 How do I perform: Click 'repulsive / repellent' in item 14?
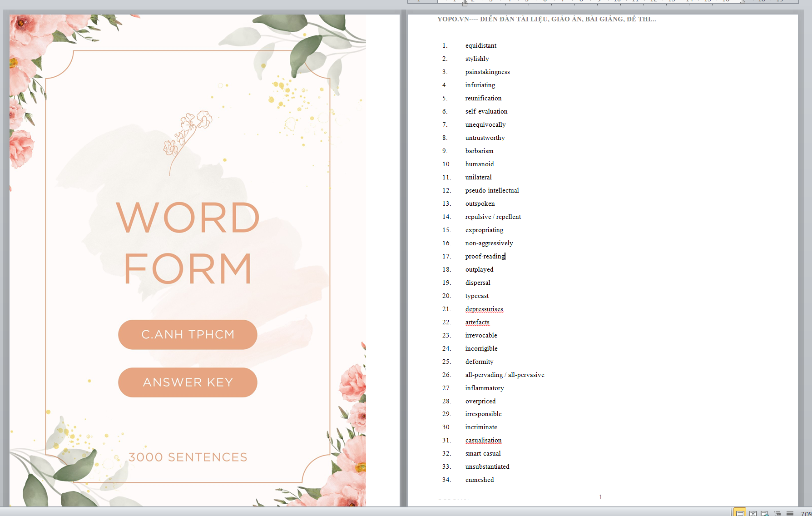(493, 217)
